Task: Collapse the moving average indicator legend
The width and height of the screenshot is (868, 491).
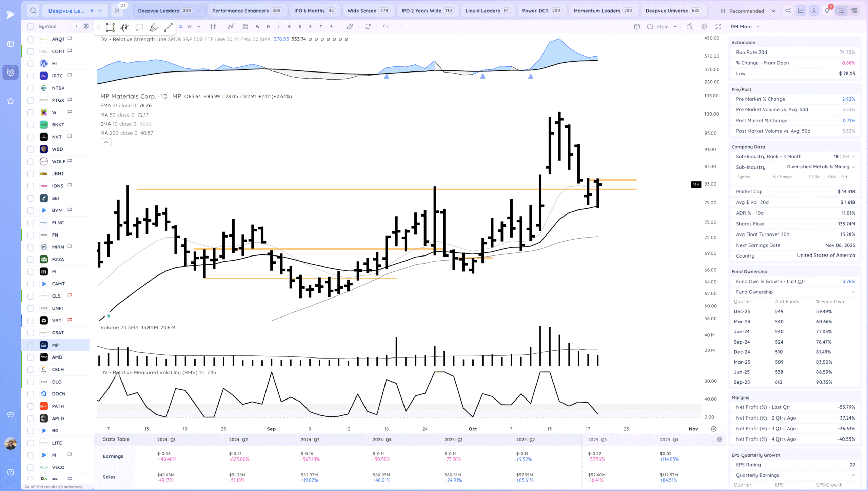Action: pos(106,142)
